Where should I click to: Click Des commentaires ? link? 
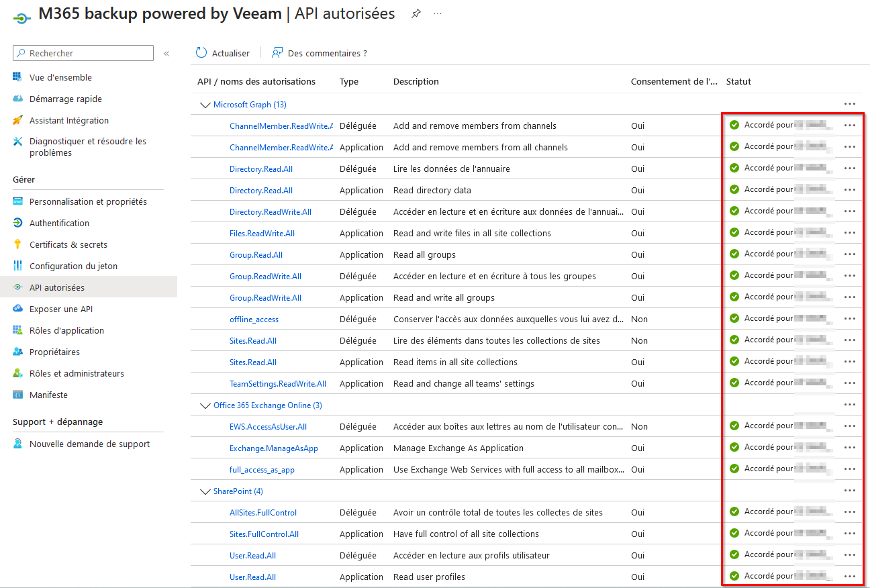point(320,53)
